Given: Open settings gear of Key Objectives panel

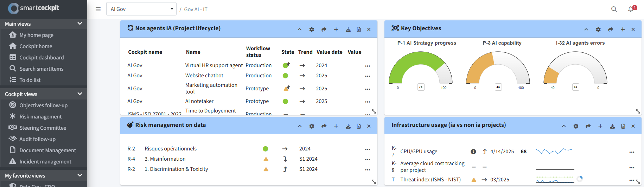Looking at the screenshot, I should 598,30.
